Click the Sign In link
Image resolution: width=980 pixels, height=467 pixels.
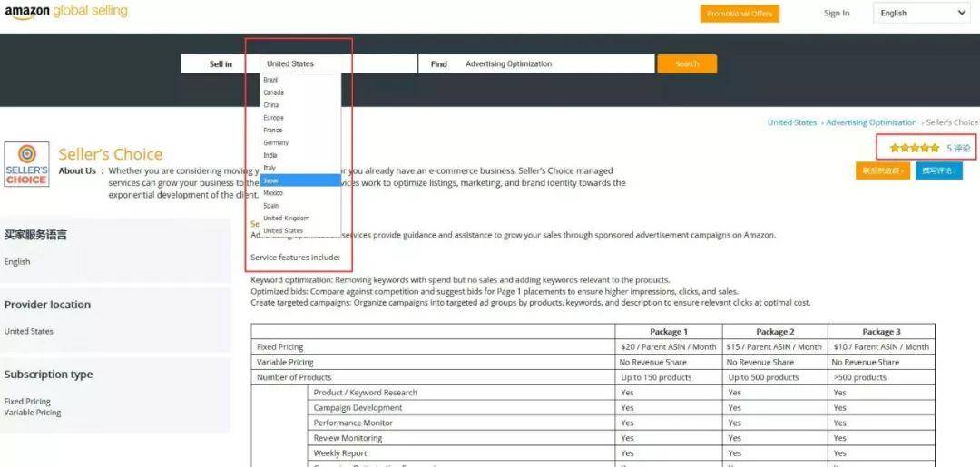(837, 13)
